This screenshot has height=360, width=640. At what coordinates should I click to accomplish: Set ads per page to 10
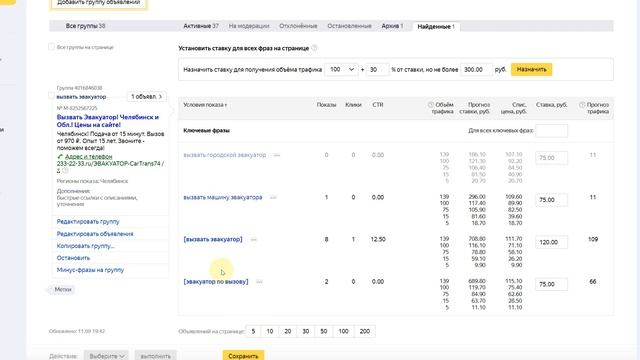[270, 331]
